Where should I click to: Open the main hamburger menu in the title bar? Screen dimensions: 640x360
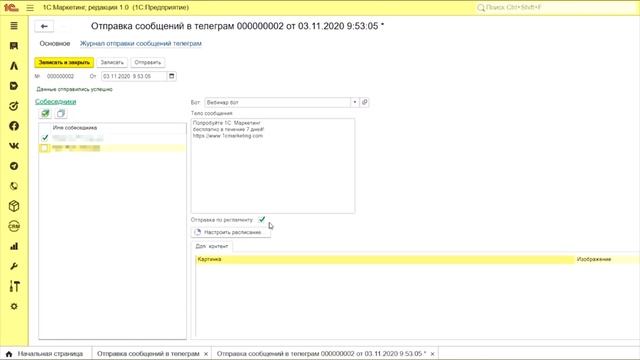pyautogui.click(x=30, y=7)
